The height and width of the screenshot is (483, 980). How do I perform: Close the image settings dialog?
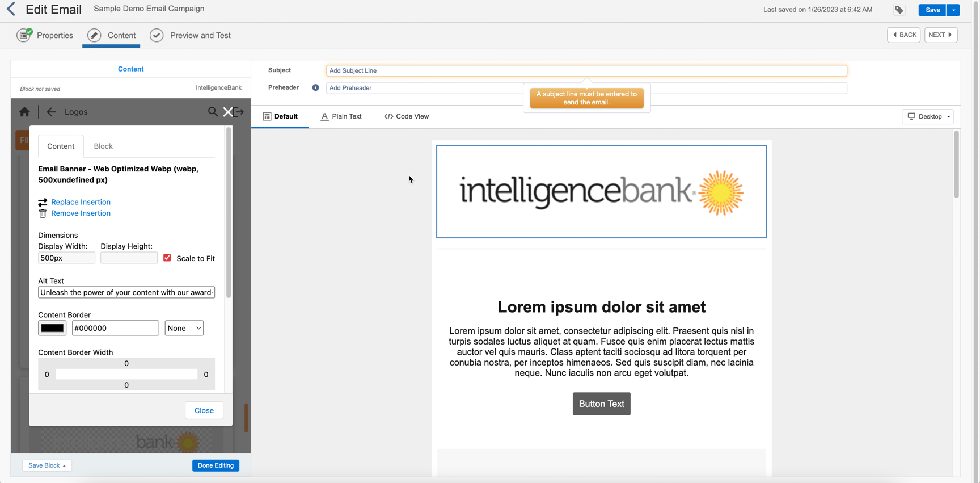[x=204, y=410]
